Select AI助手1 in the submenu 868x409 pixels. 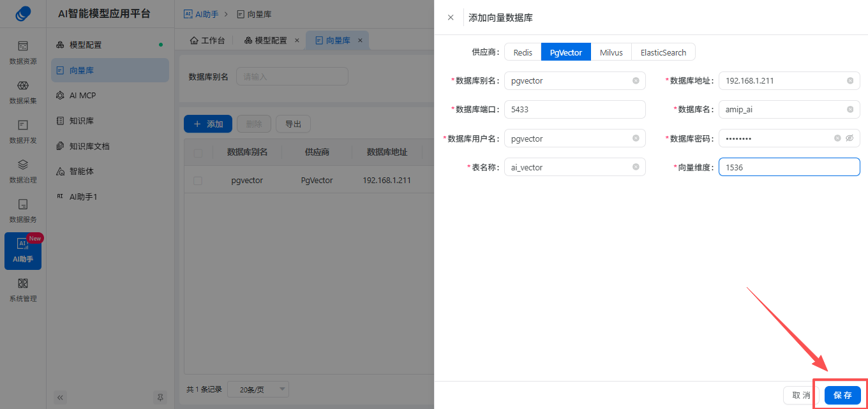tap(110, 197)
